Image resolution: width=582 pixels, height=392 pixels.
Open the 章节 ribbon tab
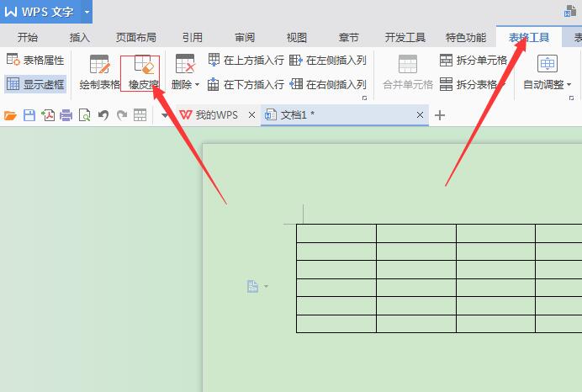point(348,38)
